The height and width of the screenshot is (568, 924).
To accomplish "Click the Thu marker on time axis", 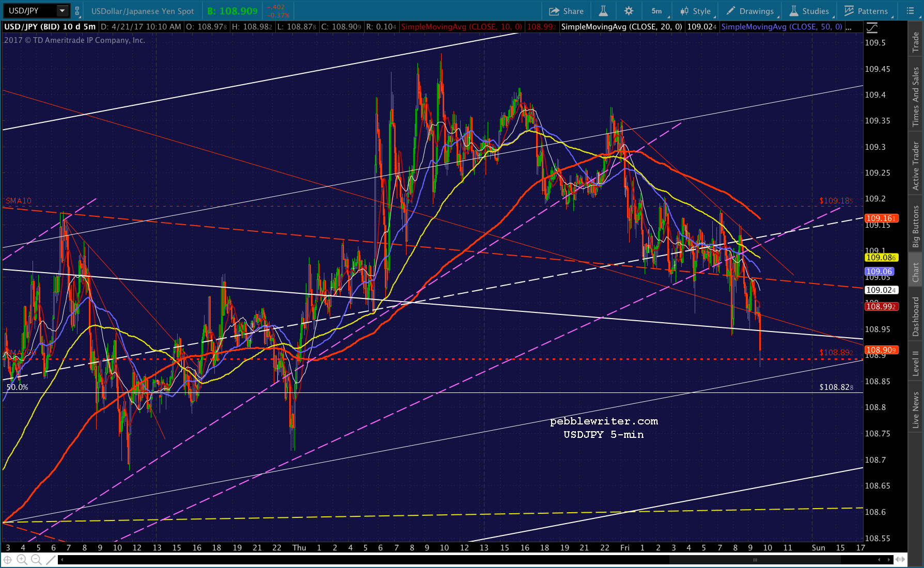I will coord(299,548).
